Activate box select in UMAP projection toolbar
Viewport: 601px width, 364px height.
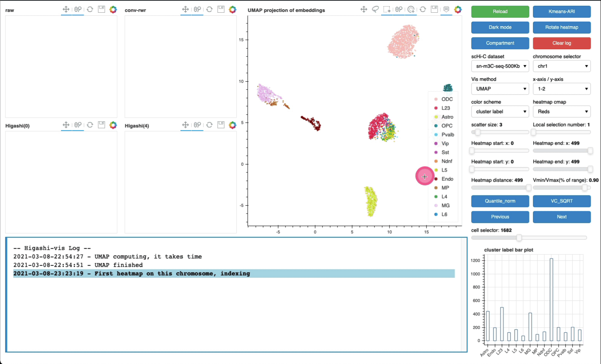pos(387,9)
